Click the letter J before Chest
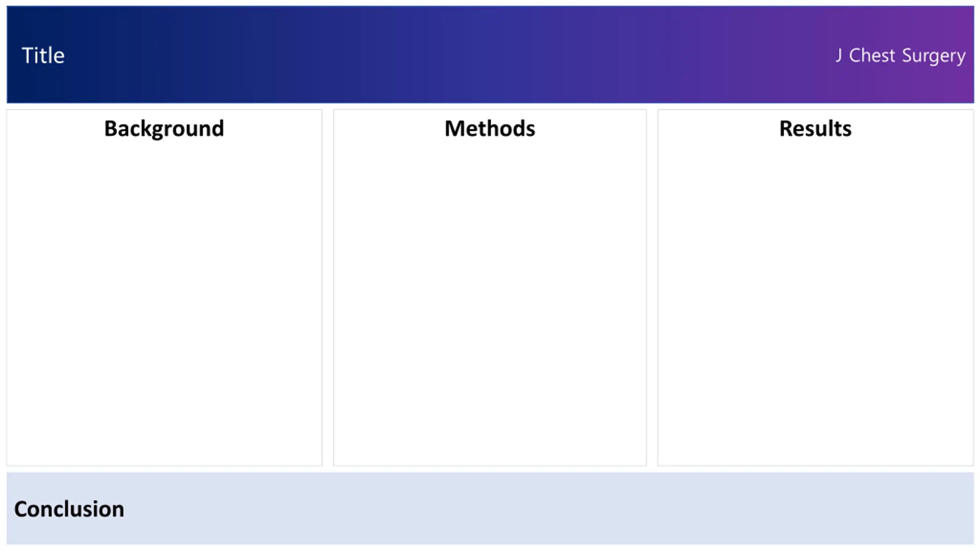The height and width of the screenshot is (551, 980). (x=838, y=55)
